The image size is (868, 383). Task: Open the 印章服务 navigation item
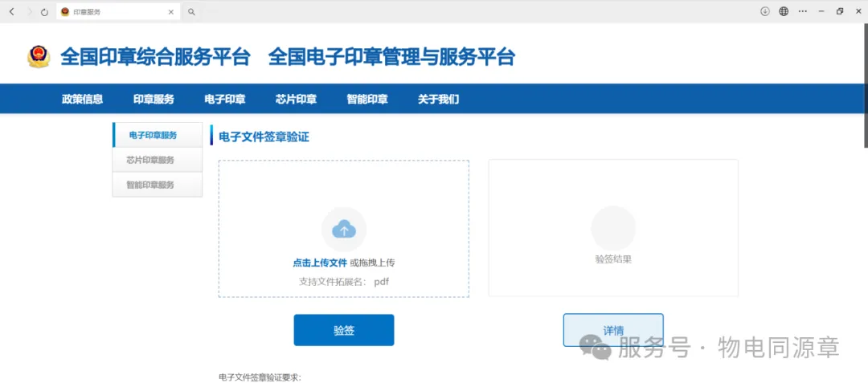pyautogui.click(x=154, y=100)
